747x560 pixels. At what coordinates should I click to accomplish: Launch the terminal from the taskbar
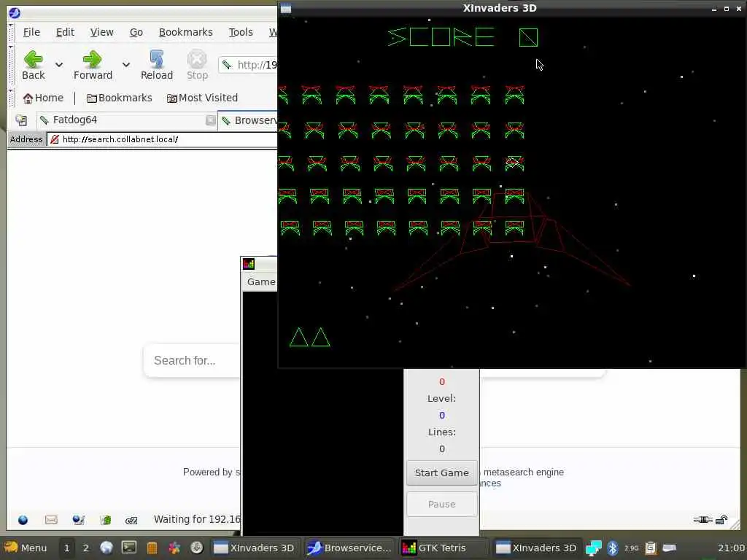(x=128, y=548)
